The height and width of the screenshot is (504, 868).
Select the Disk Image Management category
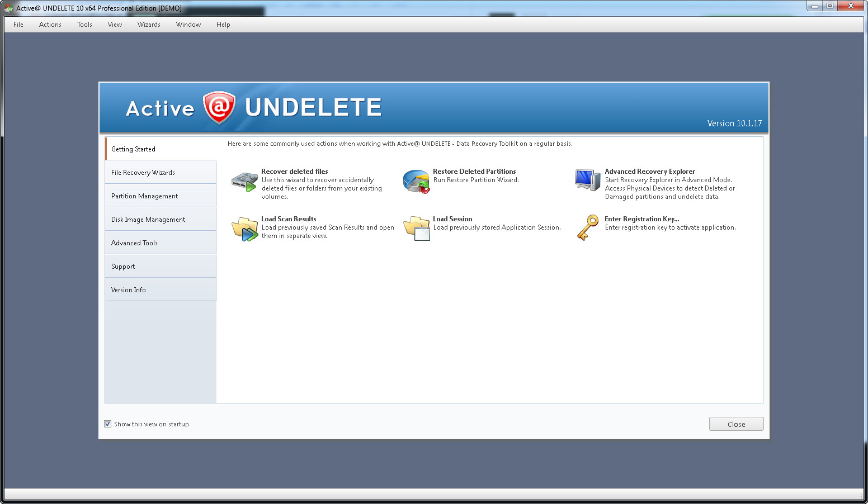pos(148,219)
